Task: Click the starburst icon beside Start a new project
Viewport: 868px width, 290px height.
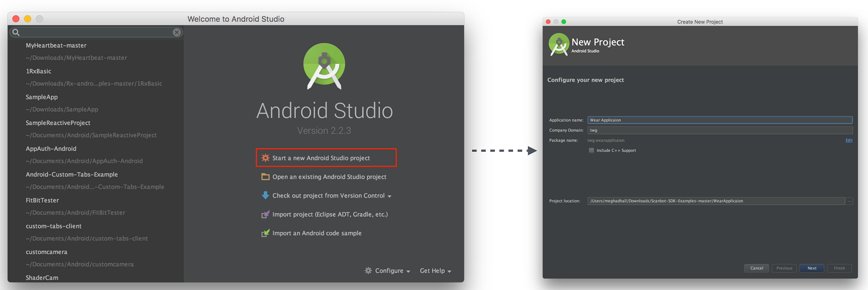Action: point(265,158)
